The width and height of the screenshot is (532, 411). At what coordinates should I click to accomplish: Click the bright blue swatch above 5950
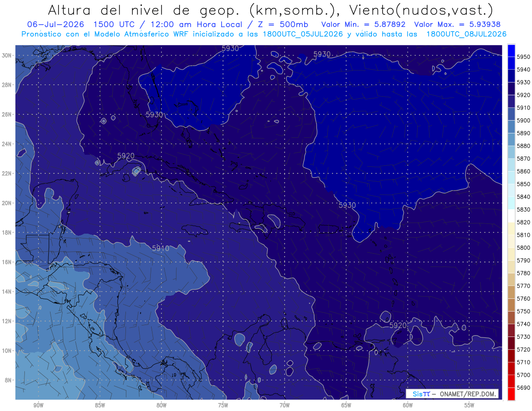(511, 50)
